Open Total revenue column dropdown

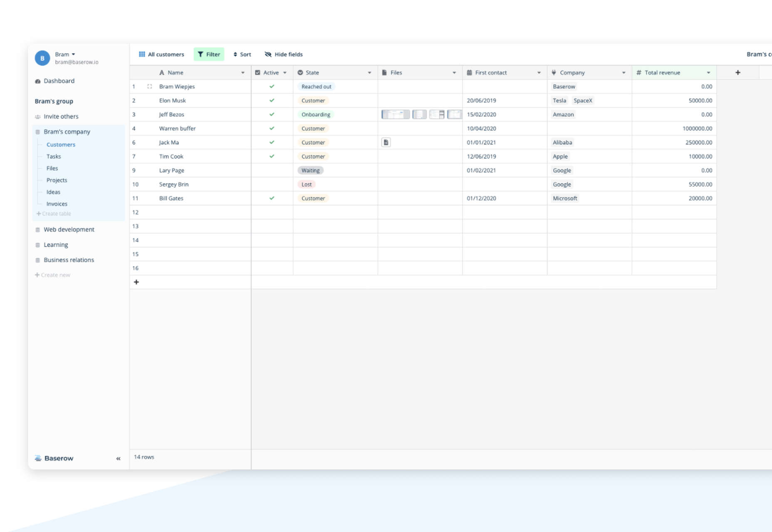click(708, 73)
